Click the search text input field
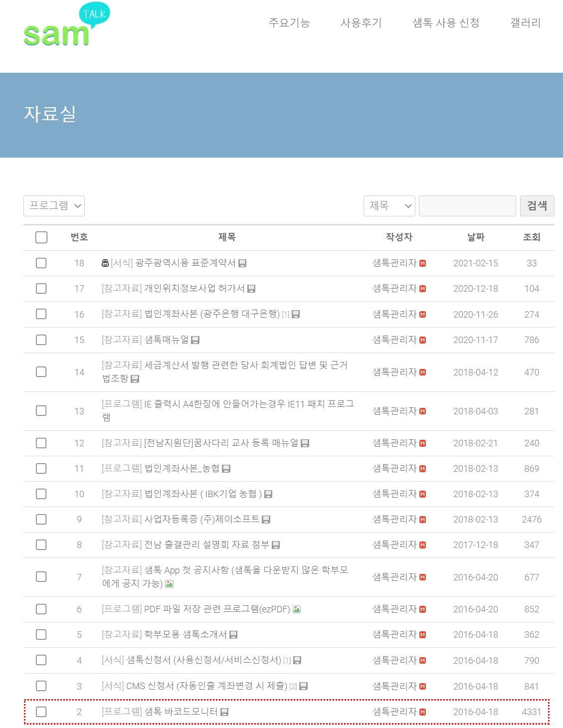This screenshot has width=563, height=728. (x=467, y=206)
